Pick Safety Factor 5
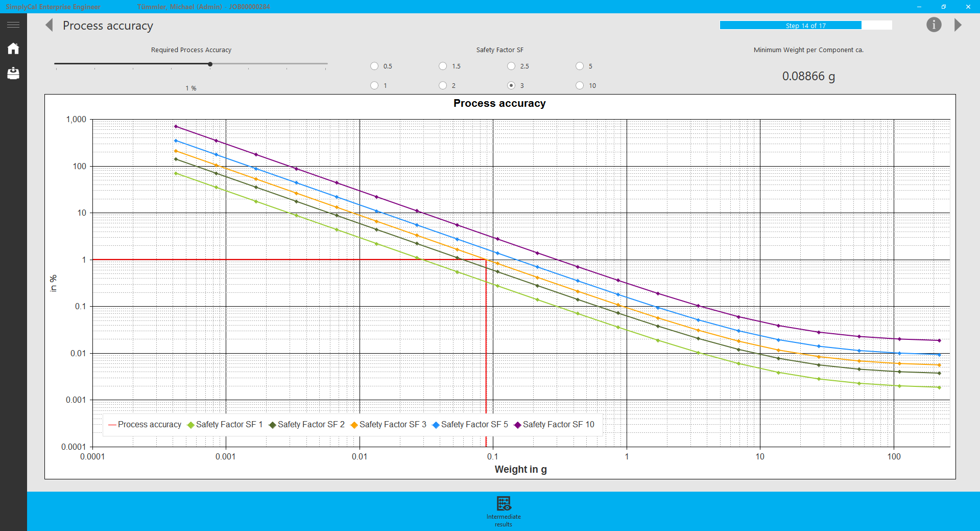The height and width of the screenshot is (531, 980). [580, 66]
